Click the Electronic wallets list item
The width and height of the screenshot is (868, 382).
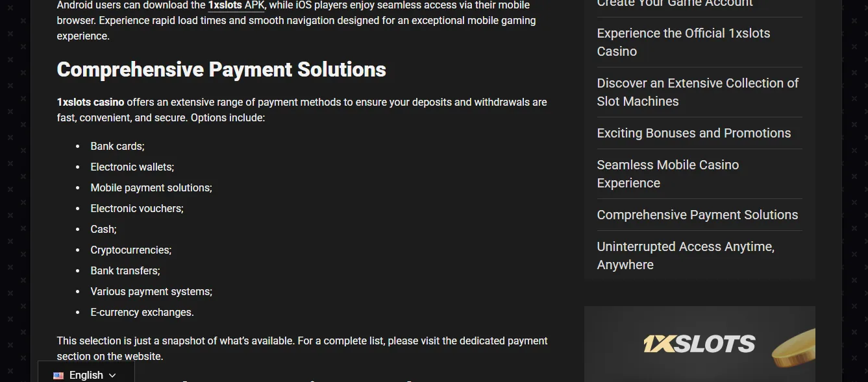132,167
